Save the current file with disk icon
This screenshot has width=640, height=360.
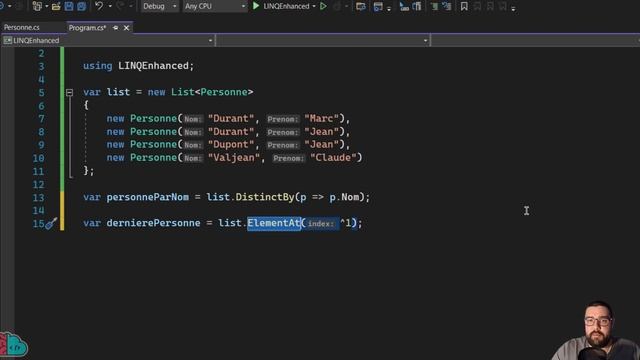69,6
